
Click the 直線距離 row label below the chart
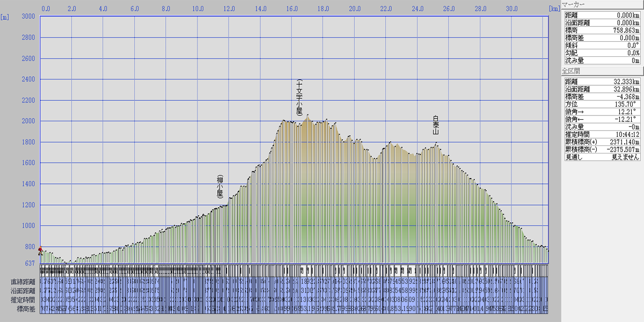pos(23,282)
